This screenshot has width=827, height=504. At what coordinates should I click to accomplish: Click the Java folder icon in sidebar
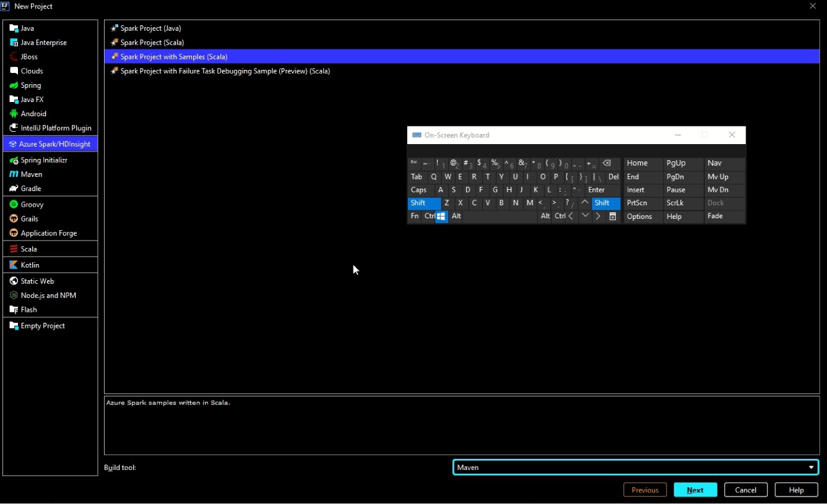[x=14, y=28]
